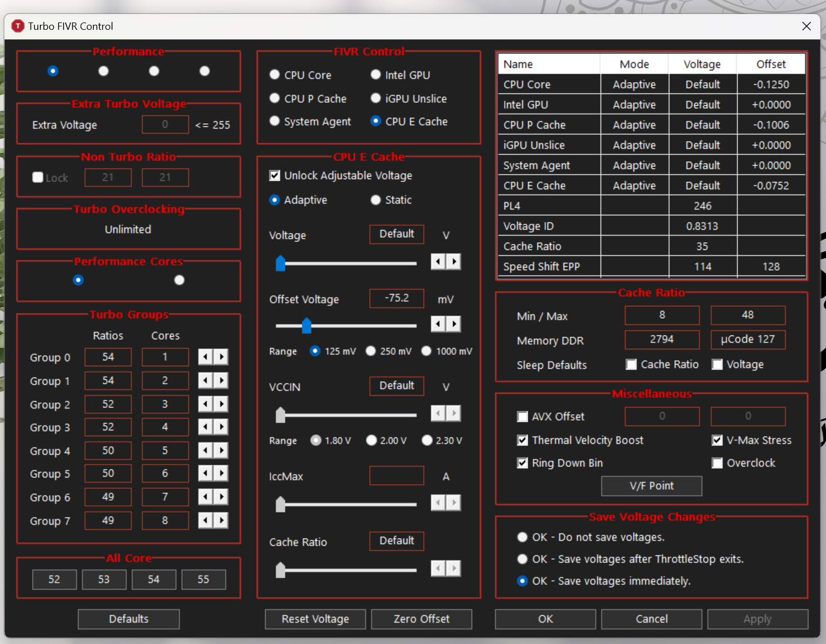The height and width of the screenshot is (644, 826).
Task: Decrease Group 0 cores with left arrow
Action: [206, 357]
